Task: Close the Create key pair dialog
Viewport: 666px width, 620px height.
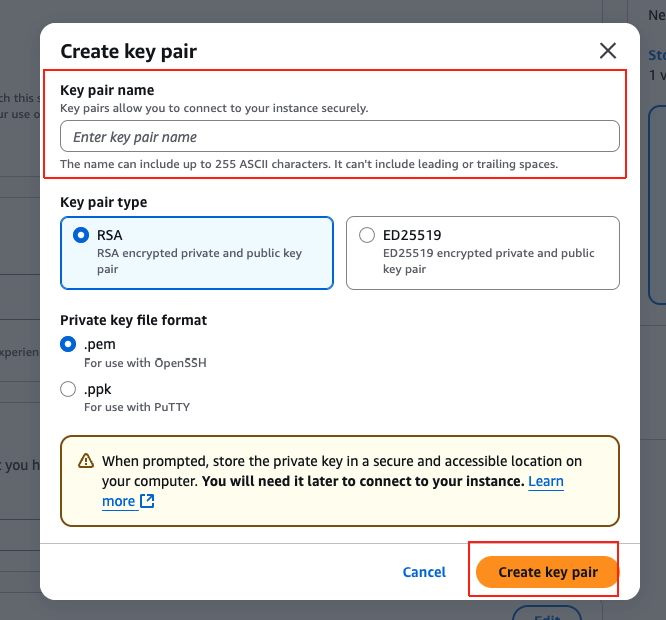Action: click(607, 51)
